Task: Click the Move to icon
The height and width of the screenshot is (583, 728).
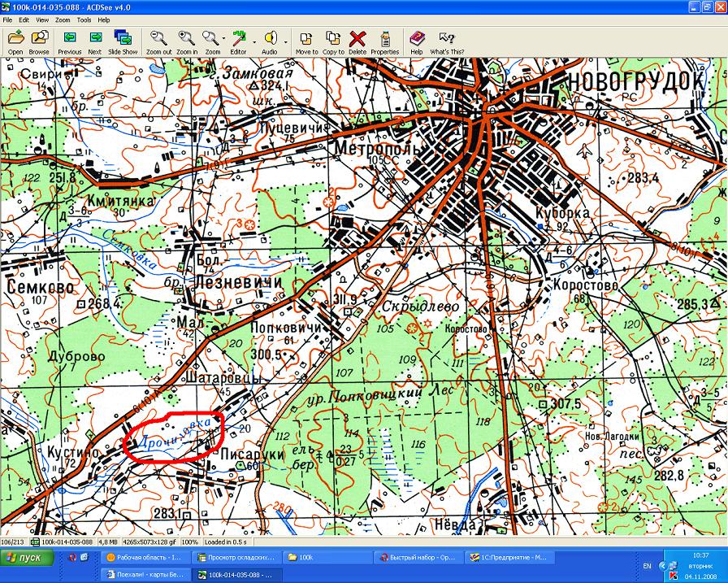Action: (306, 40)
